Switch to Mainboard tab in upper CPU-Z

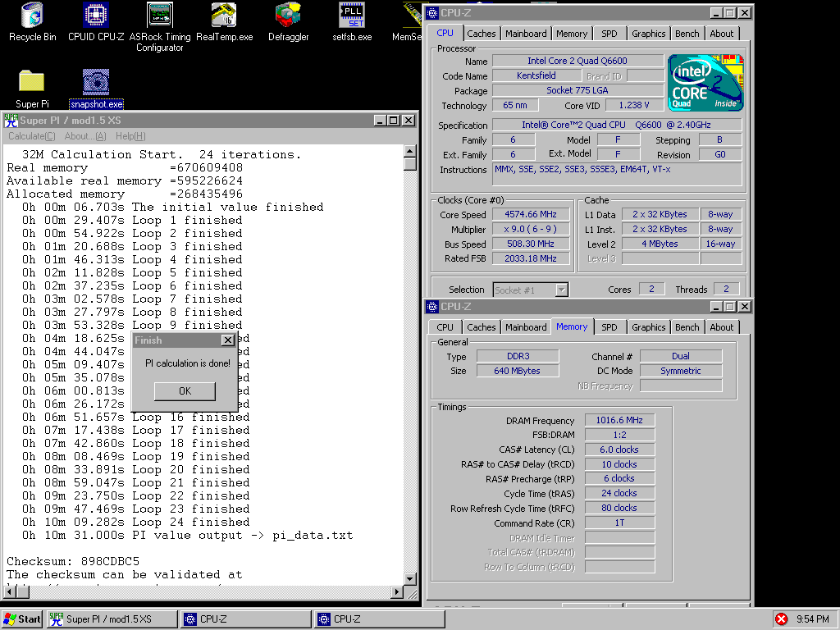(x=526, y=34)
